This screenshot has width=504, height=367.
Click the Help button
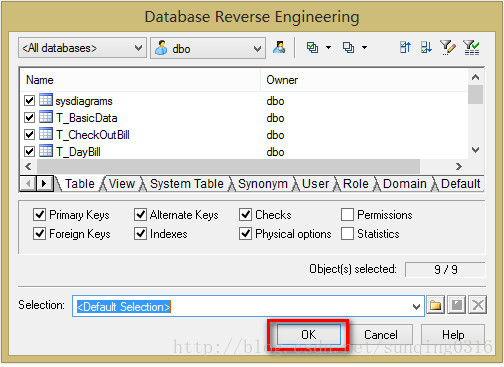[453, 335]
